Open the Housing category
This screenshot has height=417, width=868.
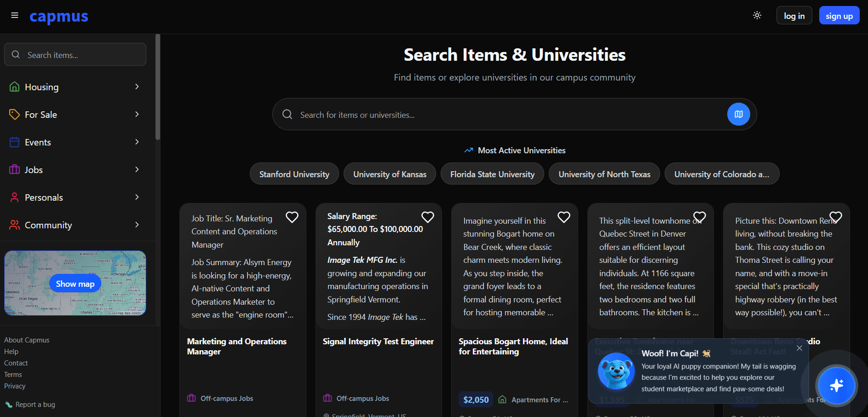(75, 87)
